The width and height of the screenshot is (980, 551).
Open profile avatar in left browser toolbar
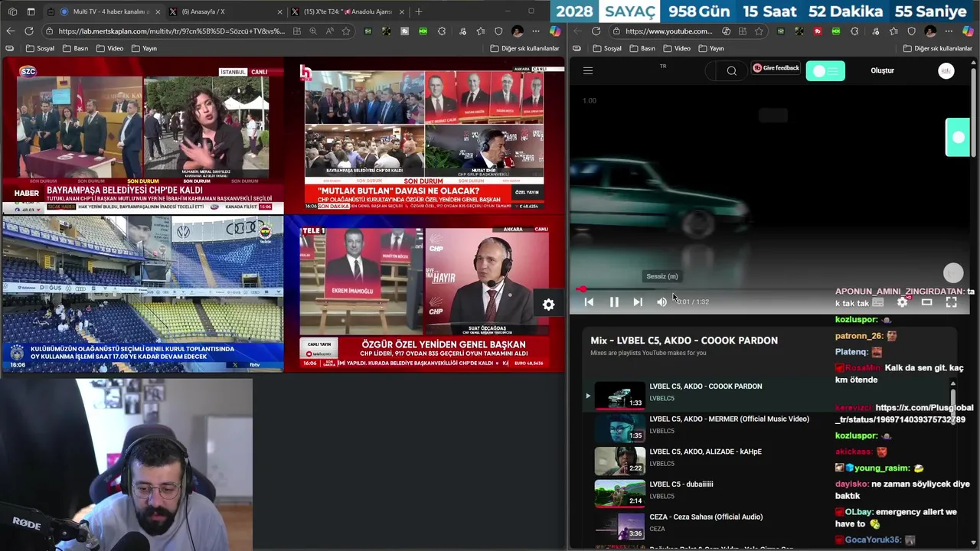coord(518,31)
